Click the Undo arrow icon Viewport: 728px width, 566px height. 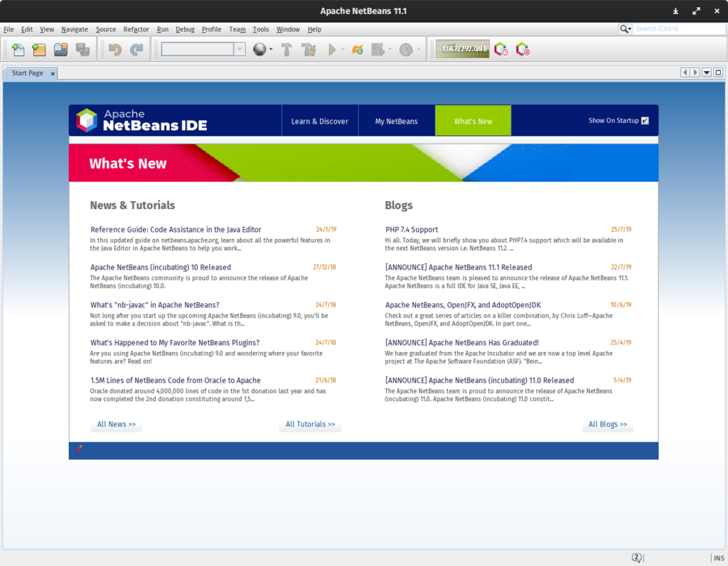click(x=115, y=49)
